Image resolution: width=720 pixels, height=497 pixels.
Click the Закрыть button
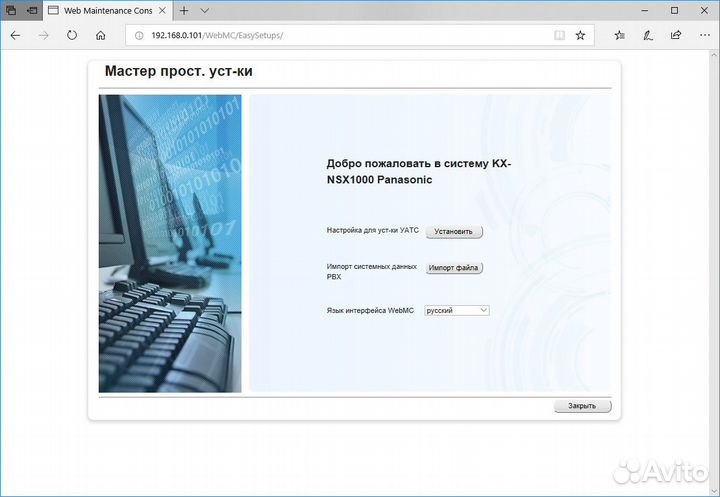click(x=582, y=406)
